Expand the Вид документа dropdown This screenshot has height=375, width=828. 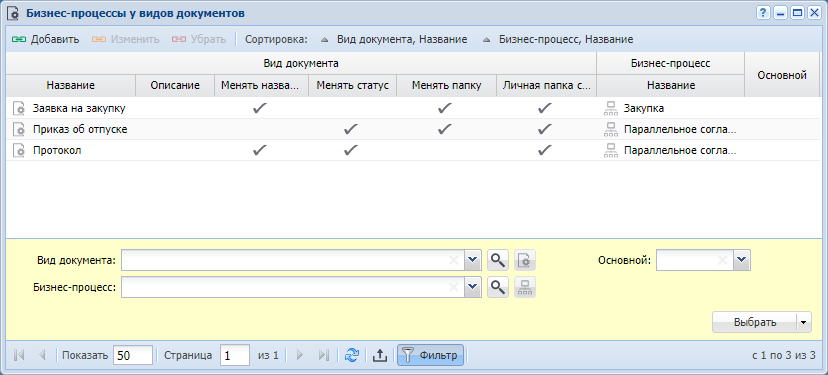(x=473, y=260)
